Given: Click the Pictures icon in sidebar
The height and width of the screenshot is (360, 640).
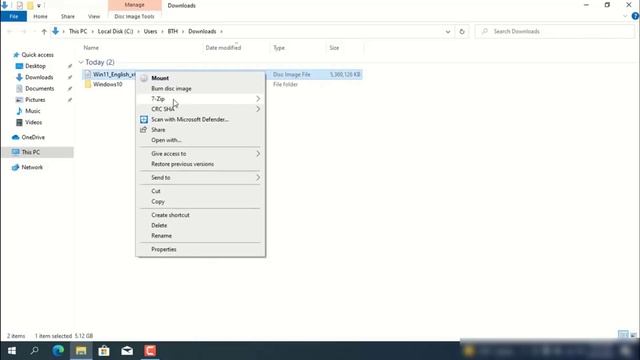Looking at the screenshot, I should coord(19,100).
